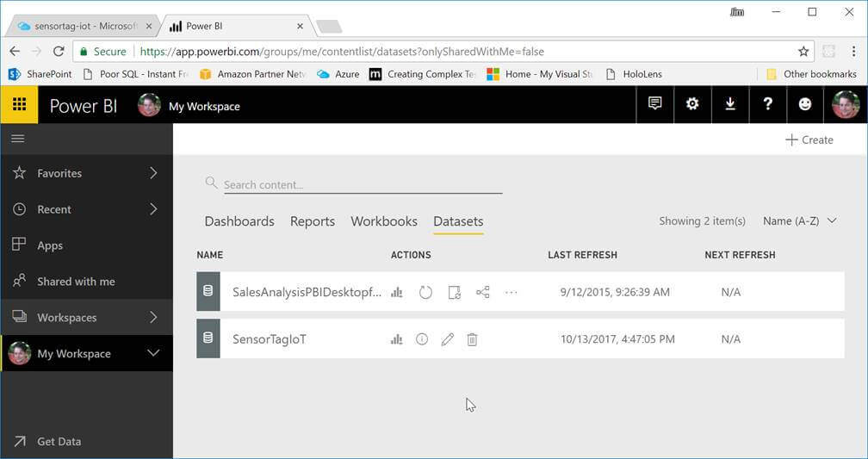Image resolution: width=868 pixels, height=459 pixels.
Task: Focus the Search content field
Action: (x=363, y=185)
